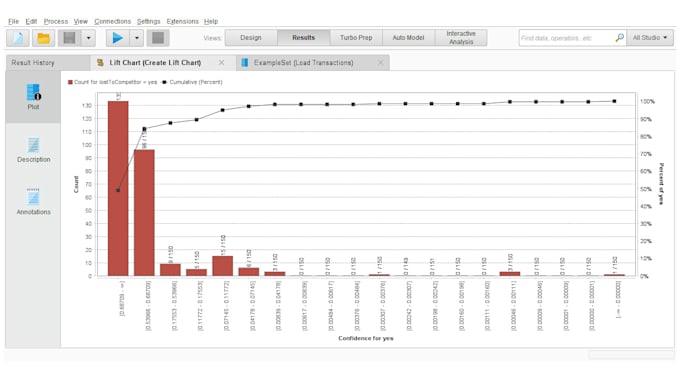Open the Process menu
This screenshot has height=365, width=680.
56,21
